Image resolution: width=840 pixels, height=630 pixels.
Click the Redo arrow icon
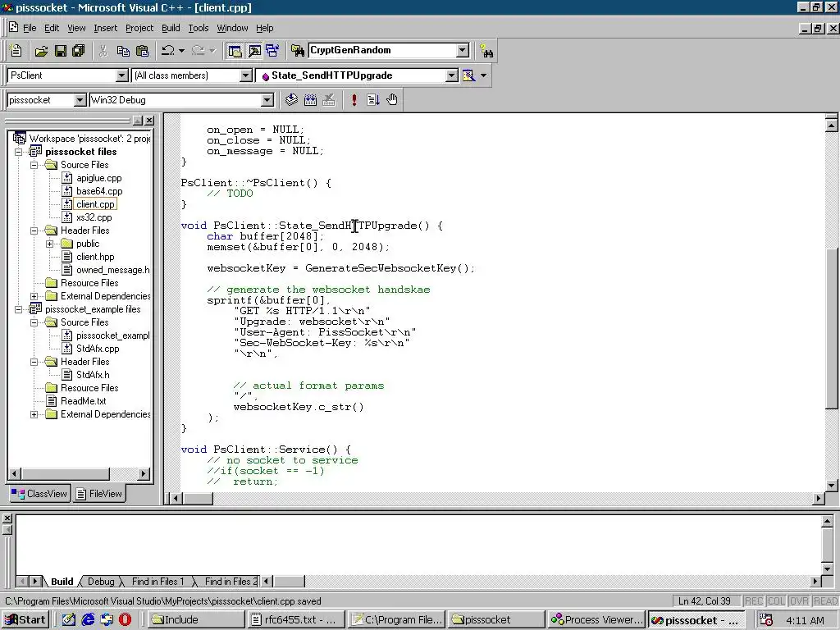point(199,50)
